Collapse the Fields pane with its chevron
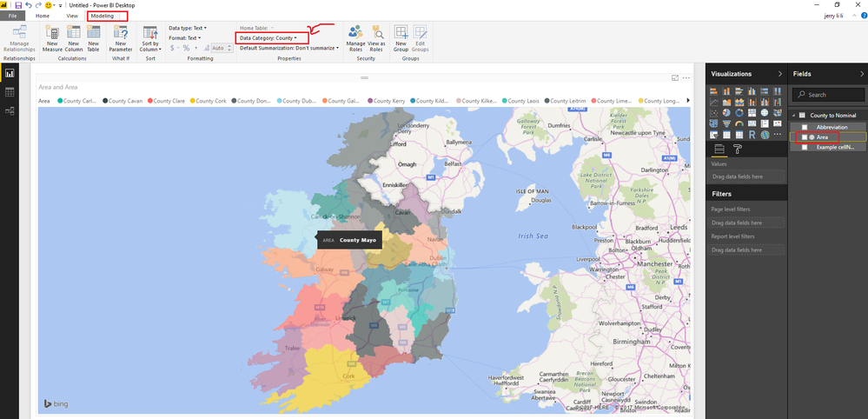This screenshot has height=419, width=868. click(861, 74)
